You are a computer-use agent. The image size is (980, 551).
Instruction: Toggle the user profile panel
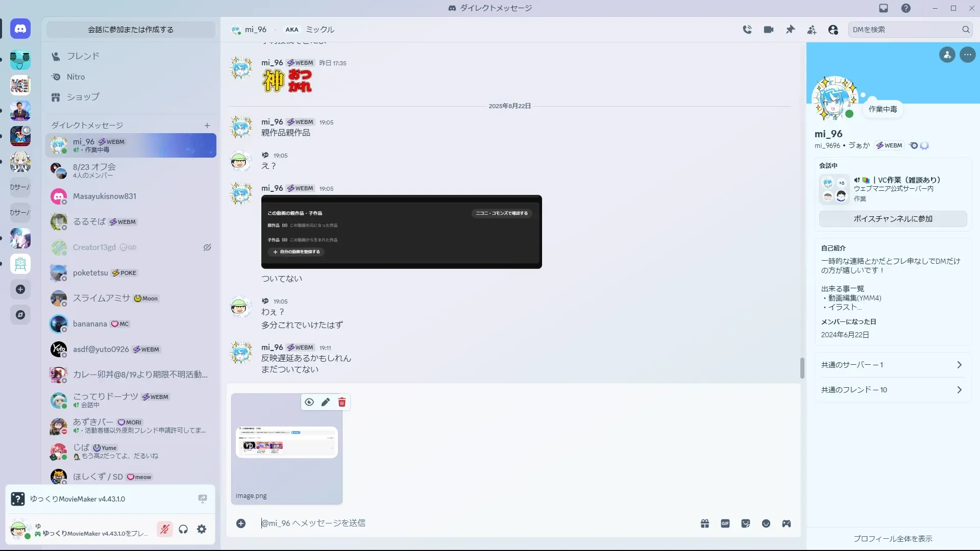click(833, 30)
